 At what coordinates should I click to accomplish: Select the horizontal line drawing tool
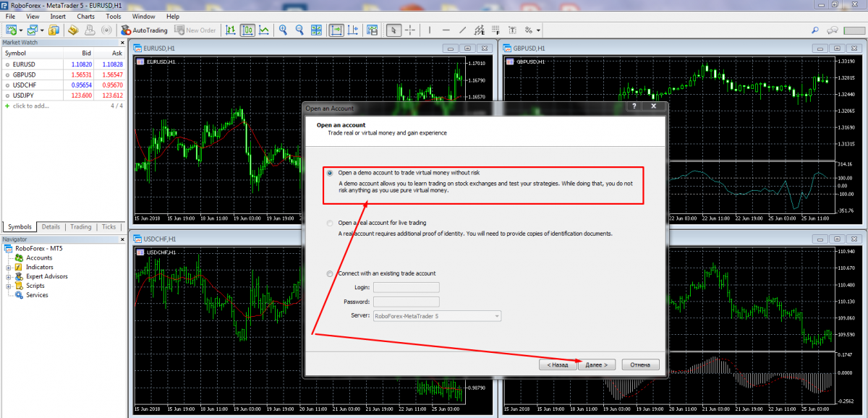(446, 30)
